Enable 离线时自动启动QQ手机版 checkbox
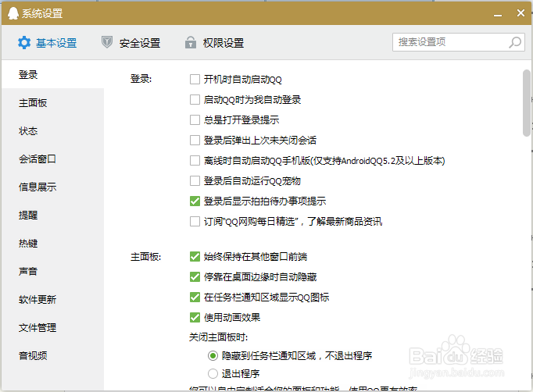This screenshot has height=392, width=533. (195, 160)
